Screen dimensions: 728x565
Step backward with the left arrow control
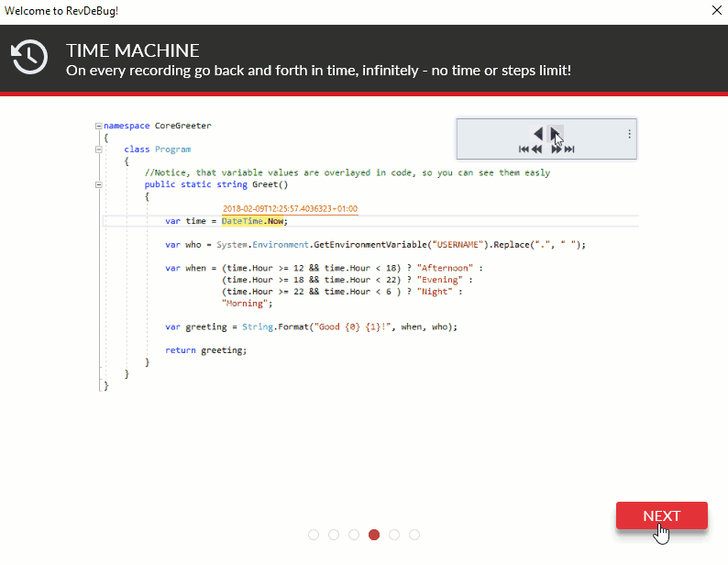537,134
